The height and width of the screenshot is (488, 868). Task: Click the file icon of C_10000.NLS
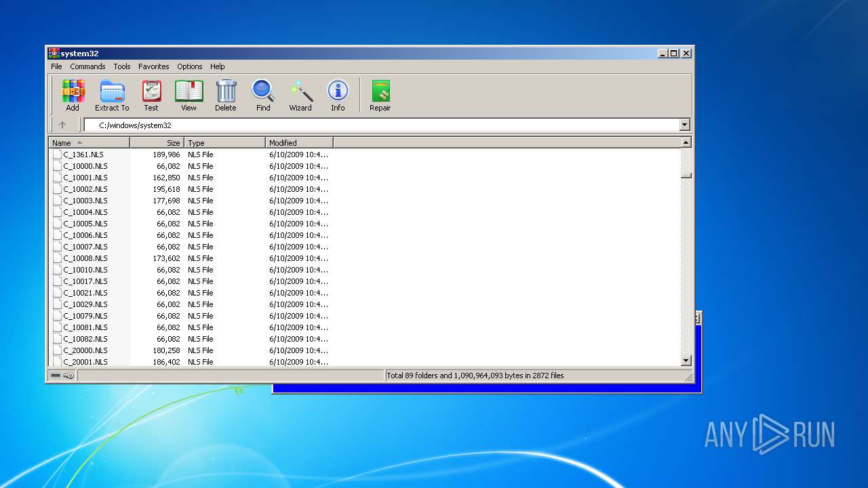(x=57, y=166)
